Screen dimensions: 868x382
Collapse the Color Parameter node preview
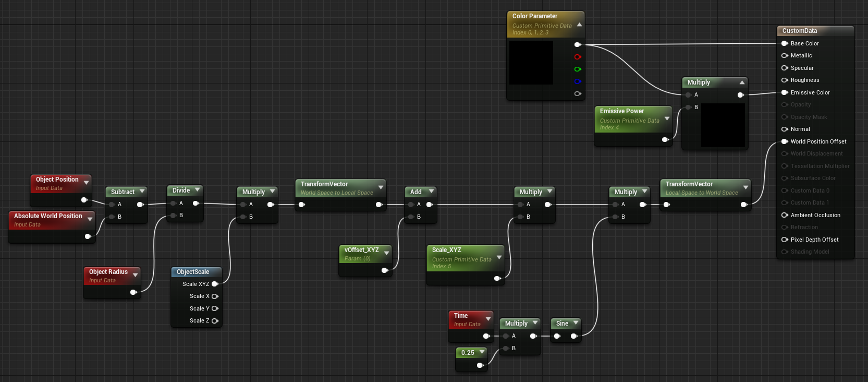point(579,25)
